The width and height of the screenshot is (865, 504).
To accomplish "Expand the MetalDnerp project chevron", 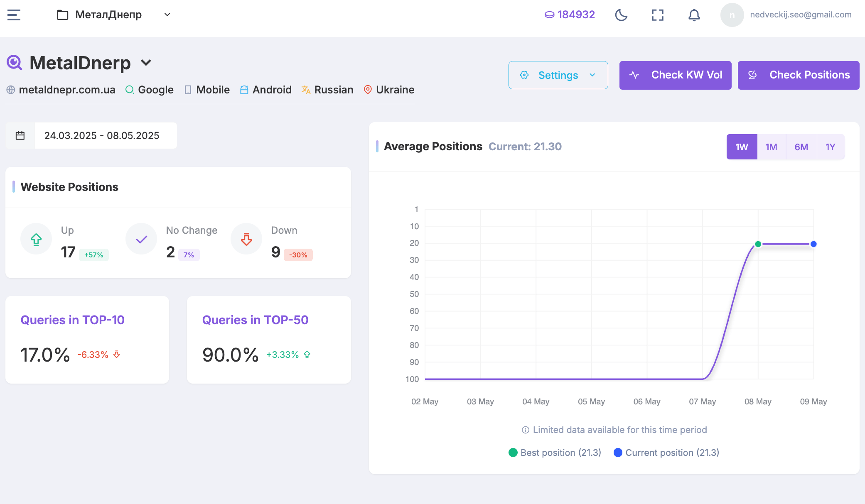I will point(146,63).
